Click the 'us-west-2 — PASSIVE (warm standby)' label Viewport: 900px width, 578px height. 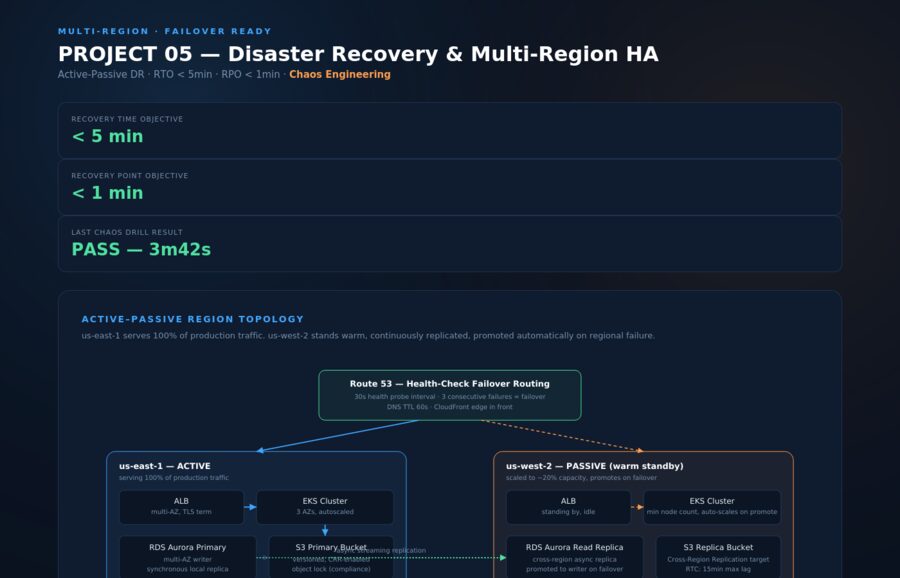(x=595, y=466)
